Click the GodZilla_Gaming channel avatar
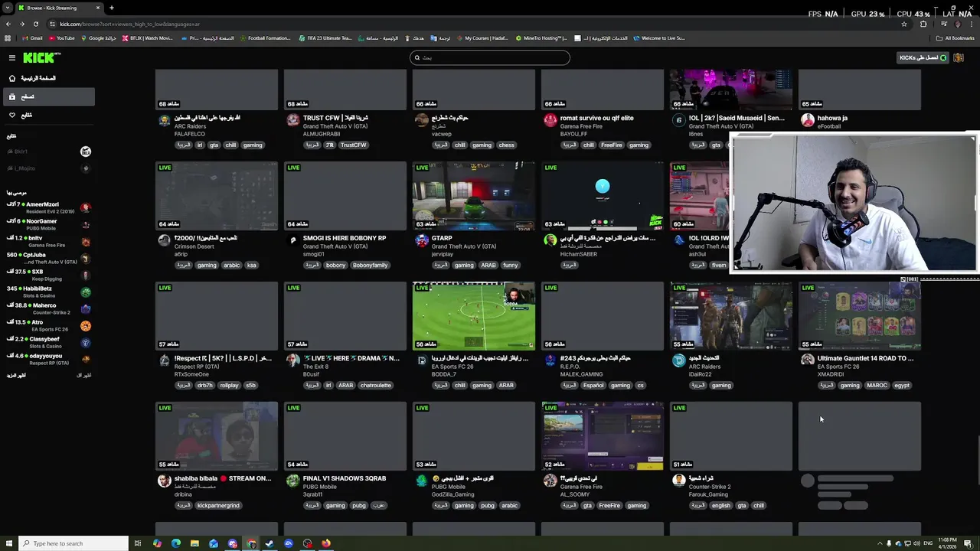Image resolution: width=980 pixels, height=551 pixels. (422, 481)
